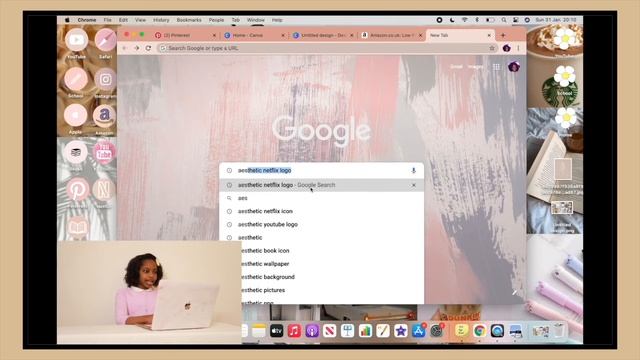Image resolution: width=640 pixels, height=360 pixels.
Task: Switch to the Home - Canva tab
Action: pos(254,36)
